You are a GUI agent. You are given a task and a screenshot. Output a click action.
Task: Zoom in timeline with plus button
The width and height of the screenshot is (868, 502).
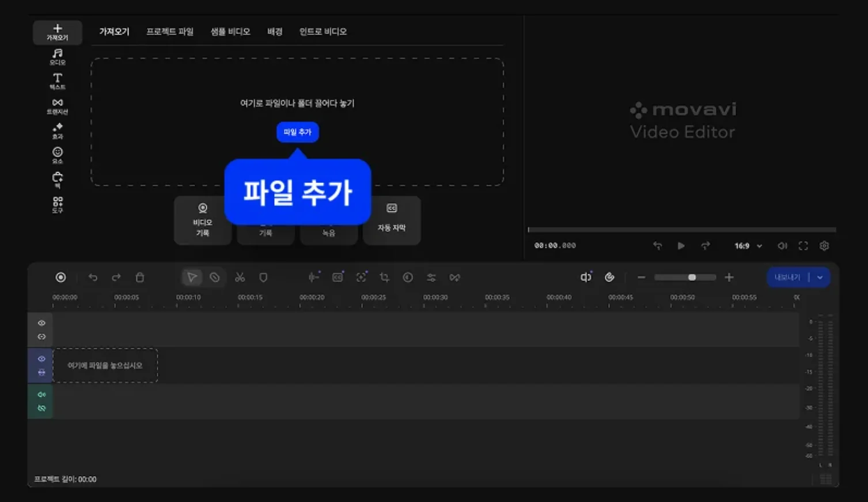coord(729,277)
